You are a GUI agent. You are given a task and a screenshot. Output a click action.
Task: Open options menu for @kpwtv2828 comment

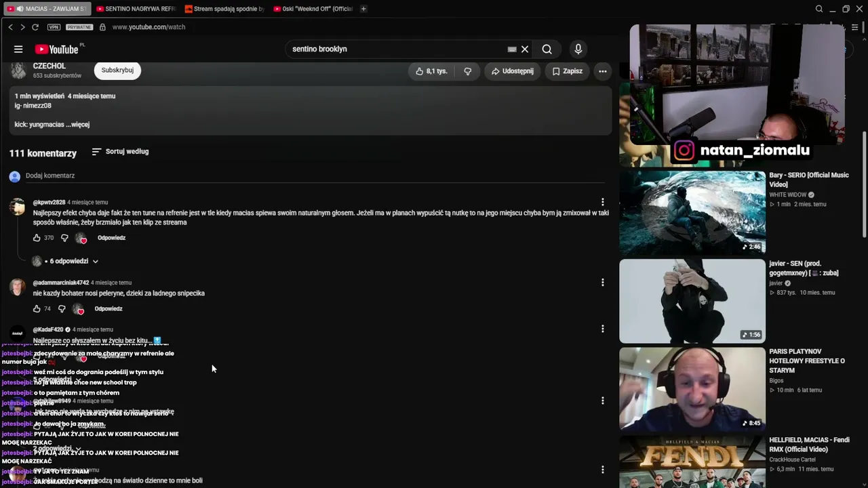click(x=602, y=202)
